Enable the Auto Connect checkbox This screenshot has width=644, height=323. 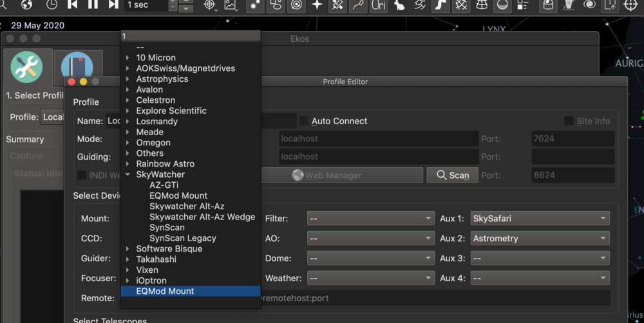[304, 121]
